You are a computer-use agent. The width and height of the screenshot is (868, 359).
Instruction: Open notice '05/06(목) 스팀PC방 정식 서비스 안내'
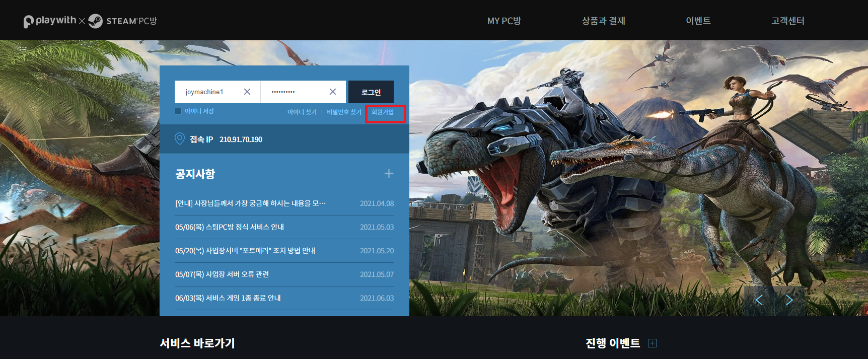230,227
